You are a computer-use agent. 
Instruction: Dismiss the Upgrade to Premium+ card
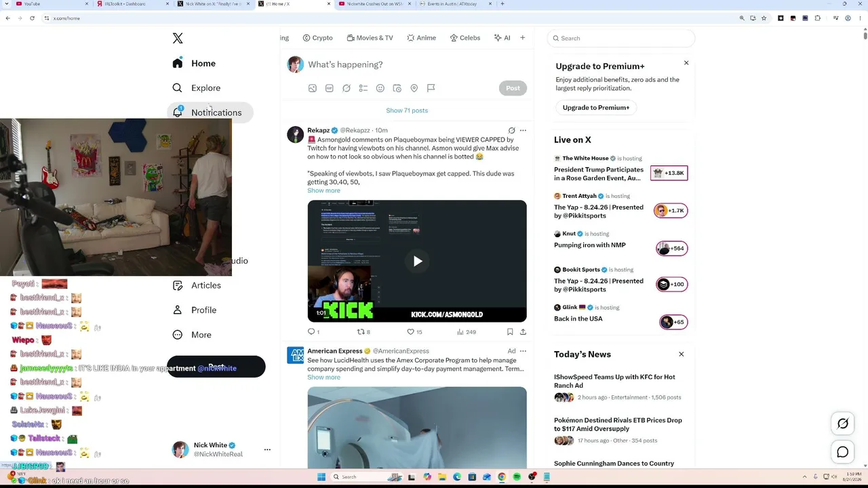click(686, 63)
